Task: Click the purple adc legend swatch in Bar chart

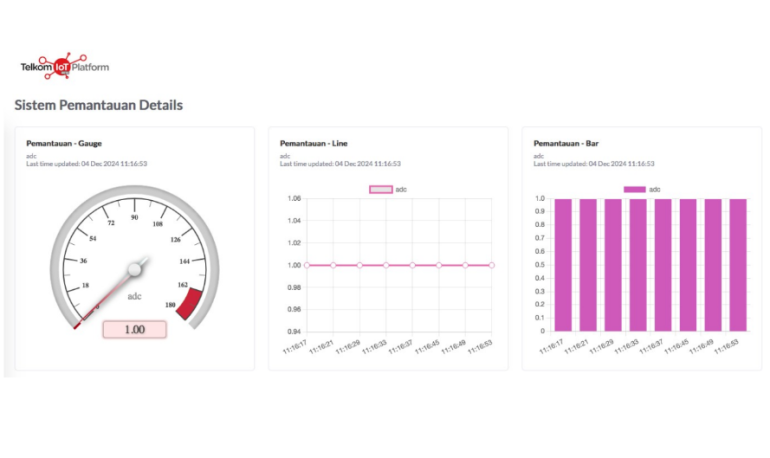Action: point(634,189)
